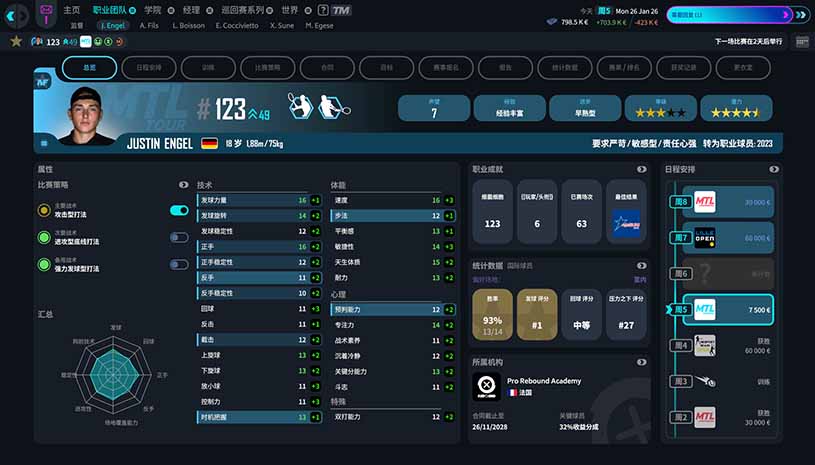Click the favorite star icon
The image size is (815, 465).
16,41
